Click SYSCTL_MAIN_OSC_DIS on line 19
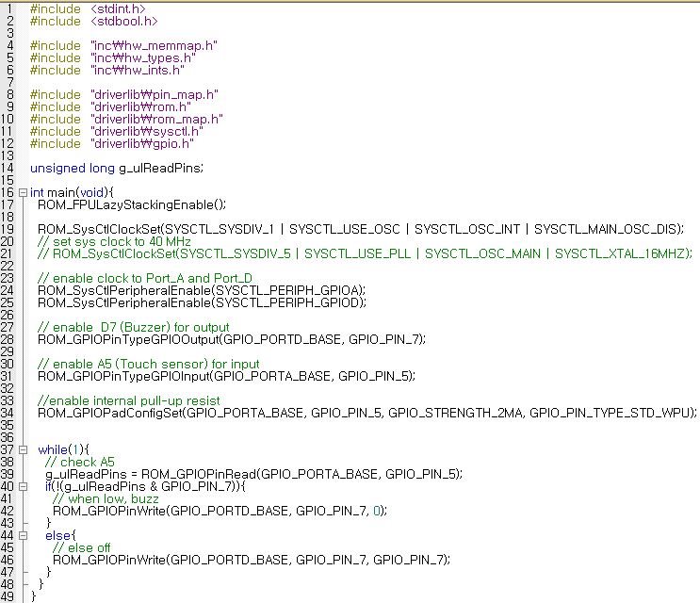700x603 pixels. tap(606, 229)
